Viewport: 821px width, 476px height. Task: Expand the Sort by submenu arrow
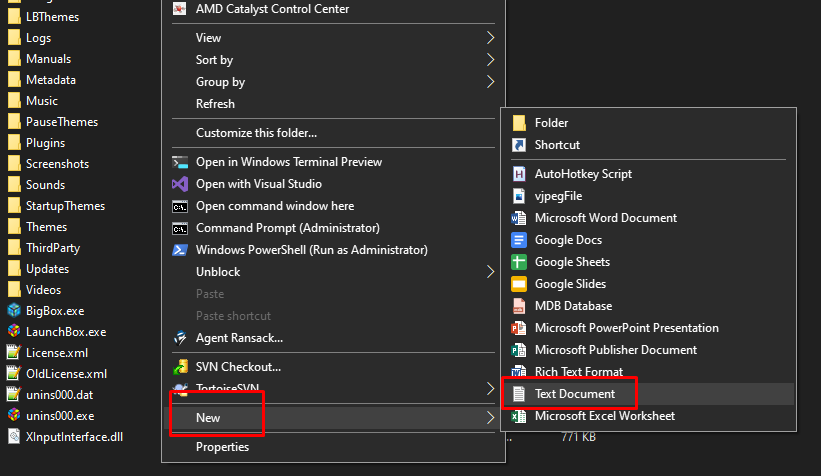click(x=491, y=60)
